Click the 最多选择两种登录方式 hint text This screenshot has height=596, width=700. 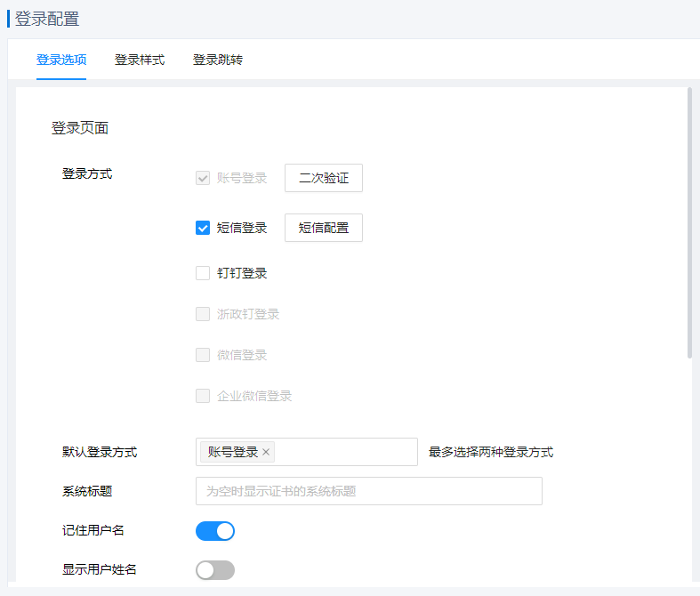click(491, 452)
